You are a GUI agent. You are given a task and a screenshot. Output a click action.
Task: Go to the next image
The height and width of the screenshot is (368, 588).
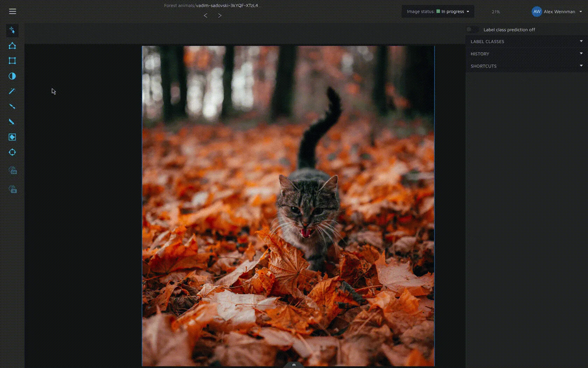(x=220, y=15)
